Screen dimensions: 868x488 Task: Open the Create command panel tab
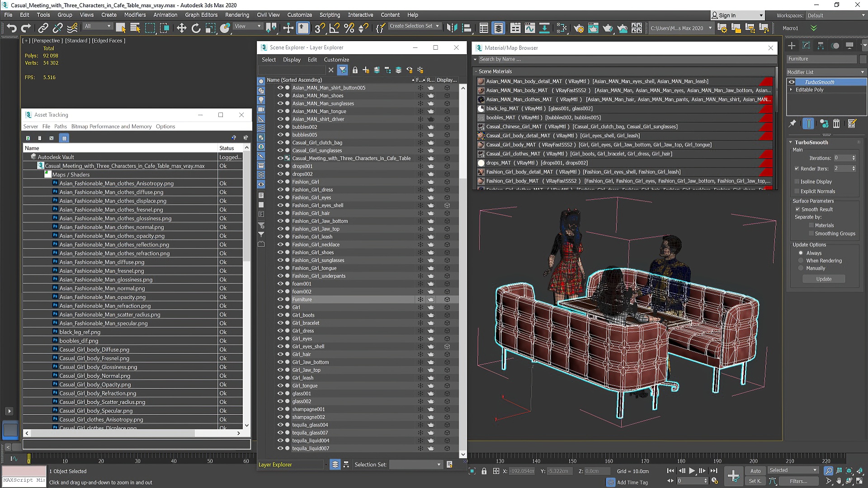[x=792, y=46]
